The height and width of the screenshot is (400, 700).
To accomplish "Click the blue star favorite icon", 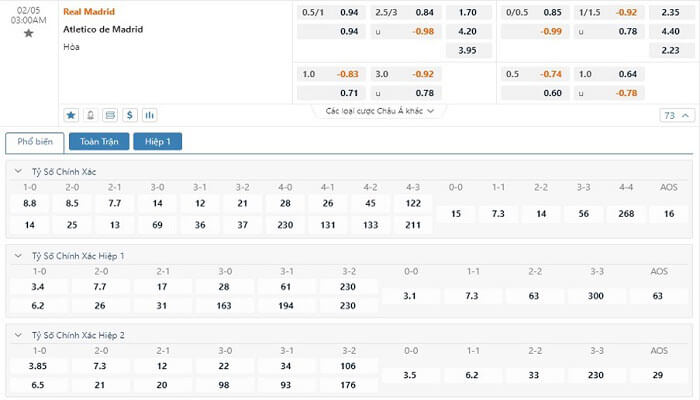I will tap(71, 115).
